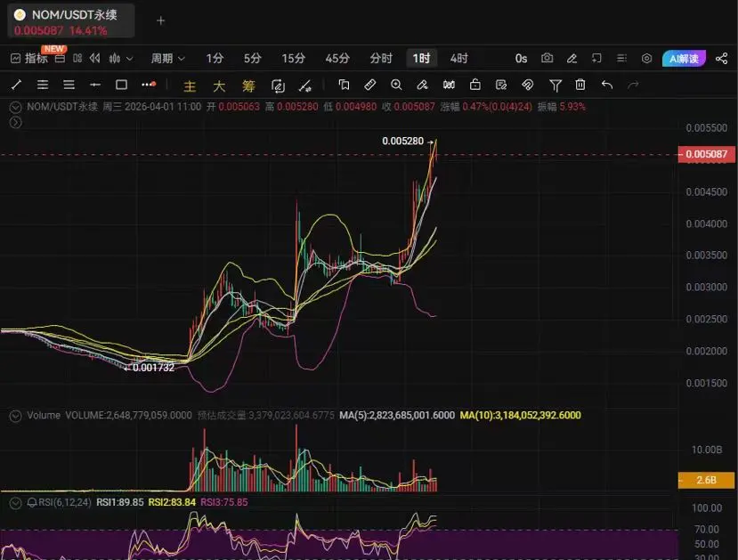Screen dimensions: 738x560
Task: Click the 0.005087 current price label
Action: point(707,154)
